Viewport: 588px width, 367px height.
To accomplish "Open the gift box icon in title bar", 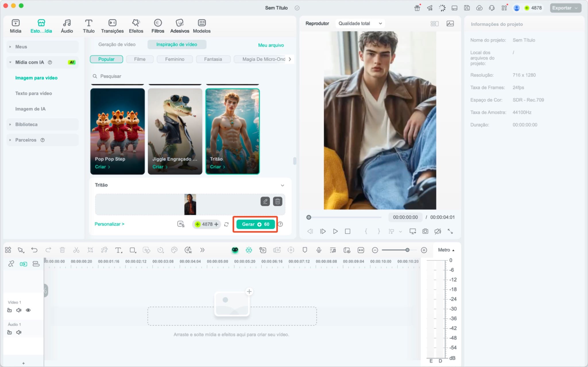I will point(417,8).
